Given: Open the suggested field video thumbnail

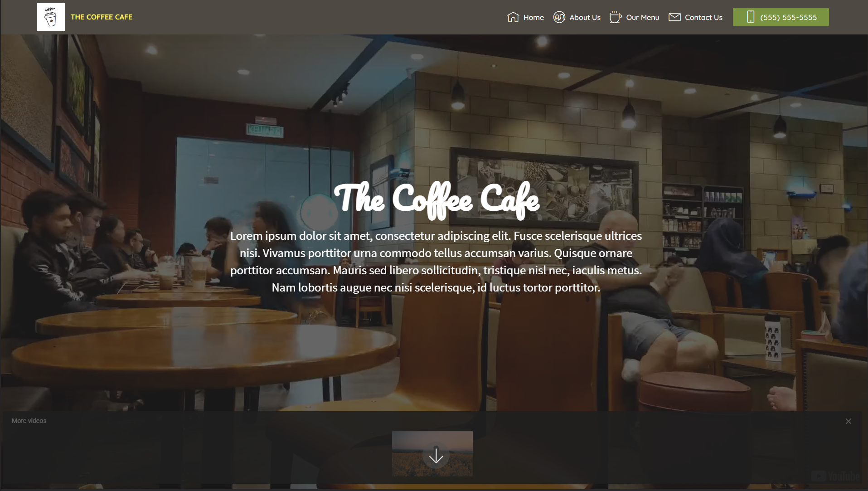Looking at the screenshot, I should (x=432, y=453).
